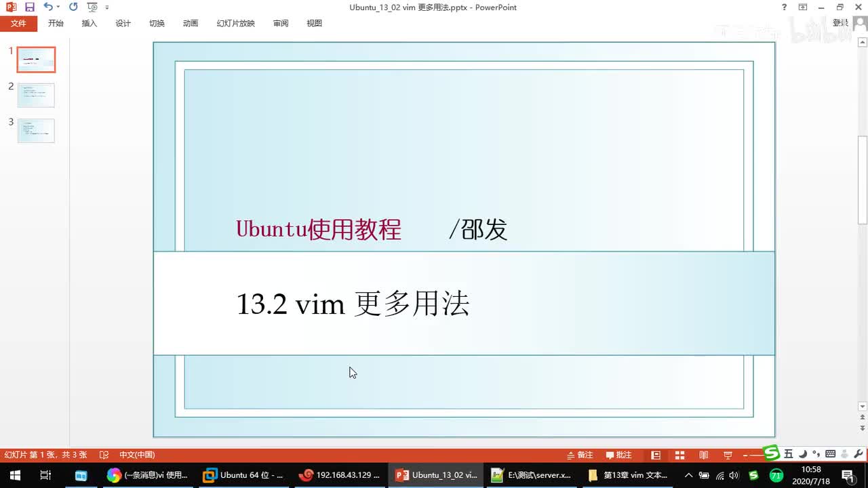Click the author text '/邵发'
This screenshot has width=868, height=488.
478,229
